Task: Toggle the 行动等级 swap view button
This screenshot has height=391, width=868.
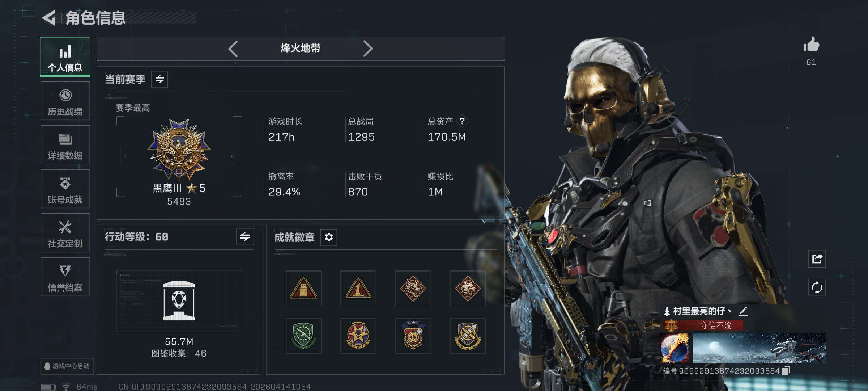Action: [x=244, y=237]
